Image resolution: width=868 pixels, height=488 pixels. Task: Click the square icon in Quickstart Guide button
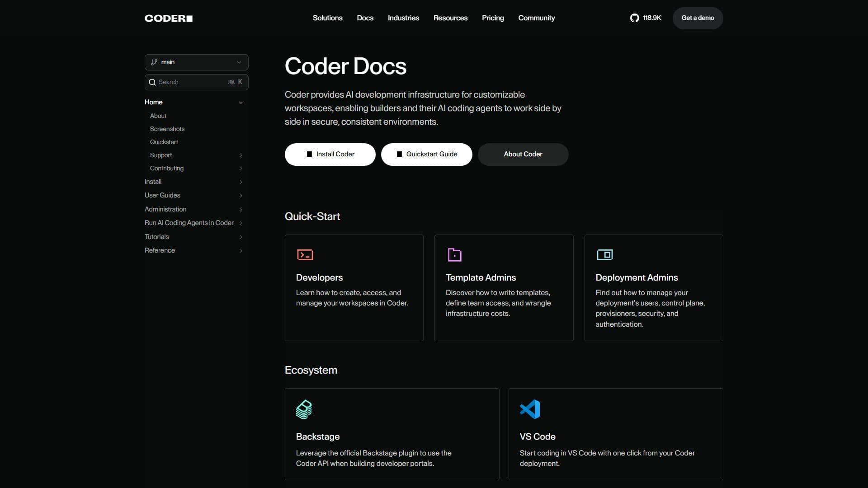[399, 154]
